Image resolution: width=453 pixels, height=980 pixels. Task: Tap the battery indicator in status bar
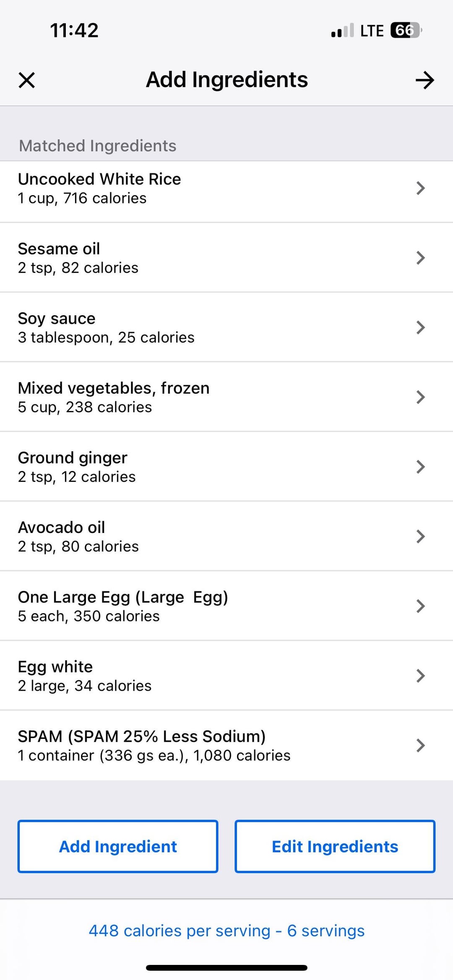(x=405, y=30)
